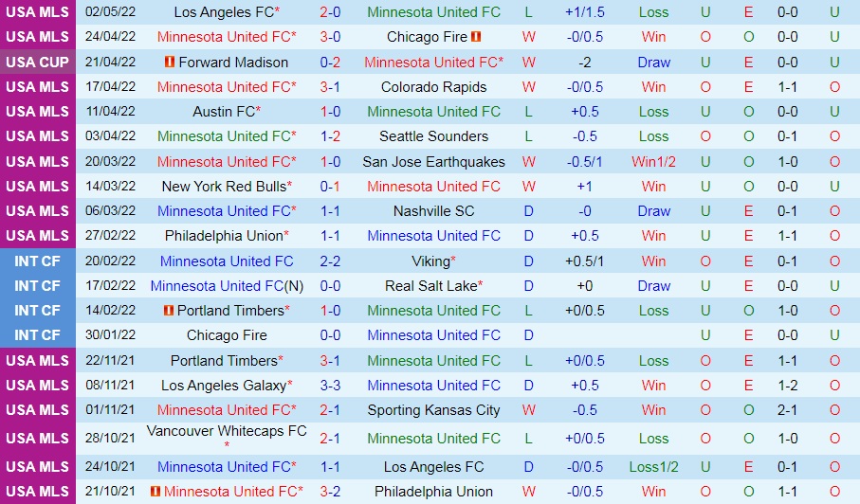Screen dimensions: 860x504
Task: Click the red card icon next to Chicago Fire on 24/04/22
Action: 476,37
